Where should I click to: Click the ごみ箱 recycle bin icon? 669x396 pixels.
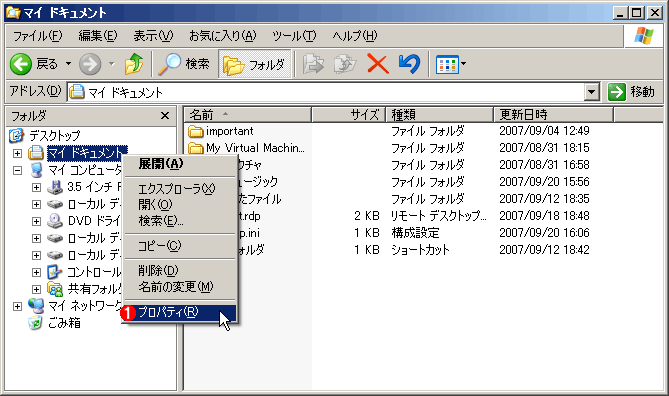click(x=35, y=323)
